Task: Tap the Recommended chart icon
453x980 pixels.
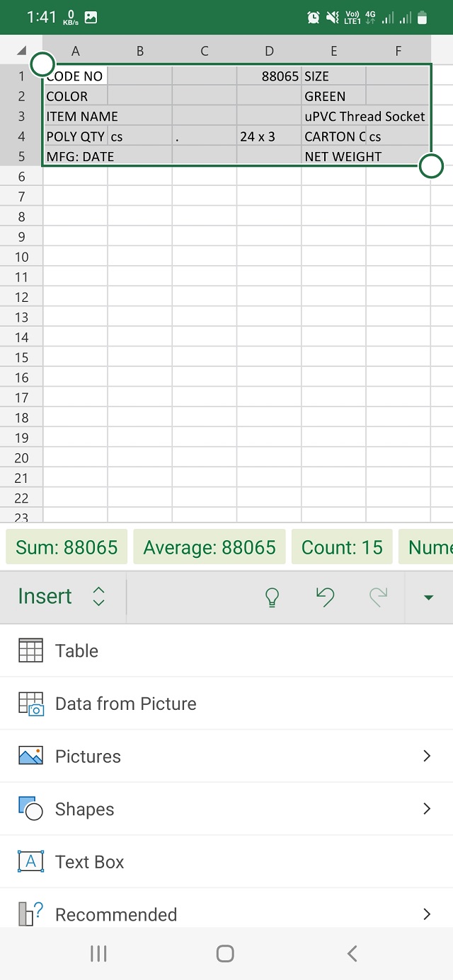Action: (x=30, y=914)
